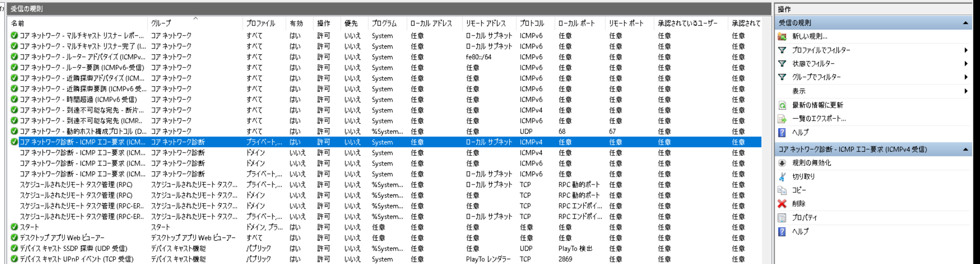Click the 切り取り scissors icon
980x264 pixels.
pos(782,177)
